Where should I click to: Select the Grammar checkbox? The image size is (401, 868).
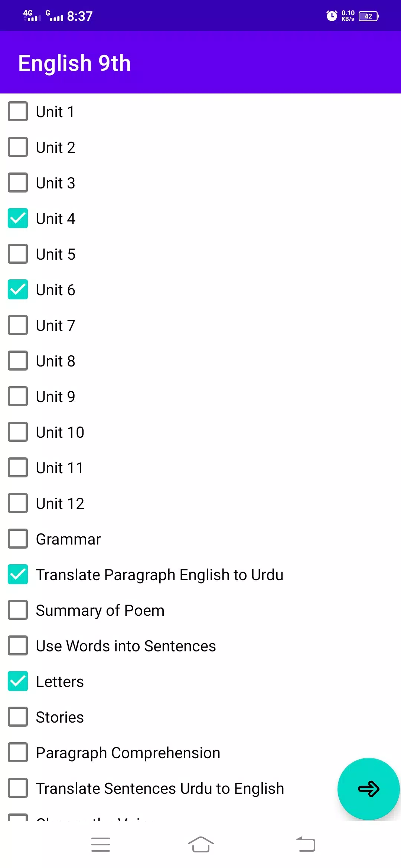click(18, 539)
